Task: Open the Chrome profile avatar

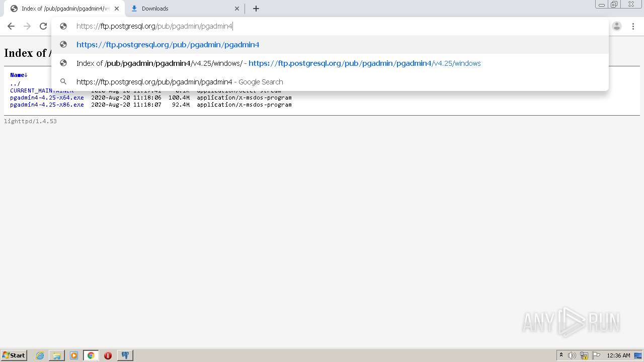Action: tap(617, 26)
